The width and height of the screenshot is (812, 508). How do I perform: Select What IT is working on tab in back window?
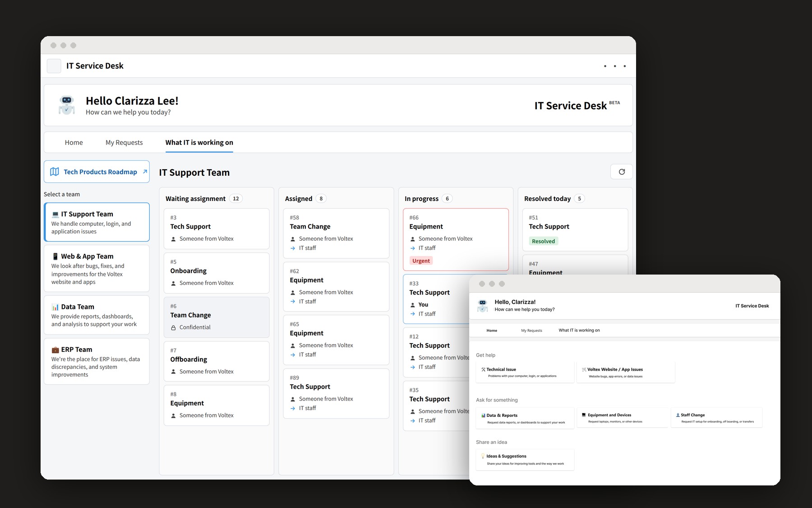click(x=199, y=143)
